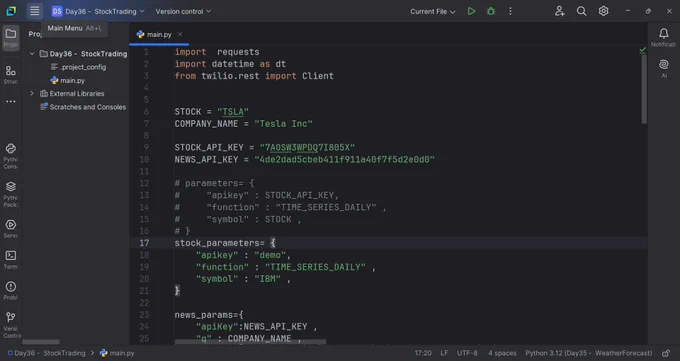Click the project panel horizontal scrollbar

tap(41, 342)
